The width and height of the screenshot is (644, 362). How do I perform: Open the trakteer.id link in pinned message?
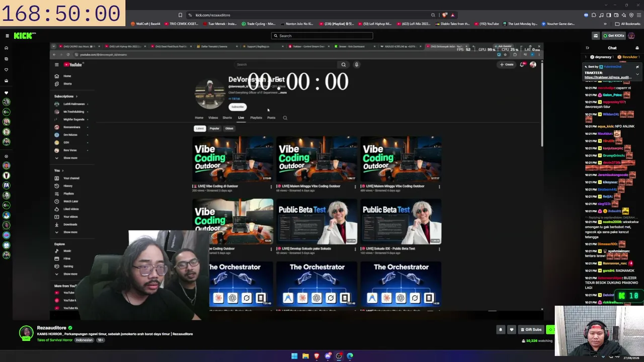(608, 77)
